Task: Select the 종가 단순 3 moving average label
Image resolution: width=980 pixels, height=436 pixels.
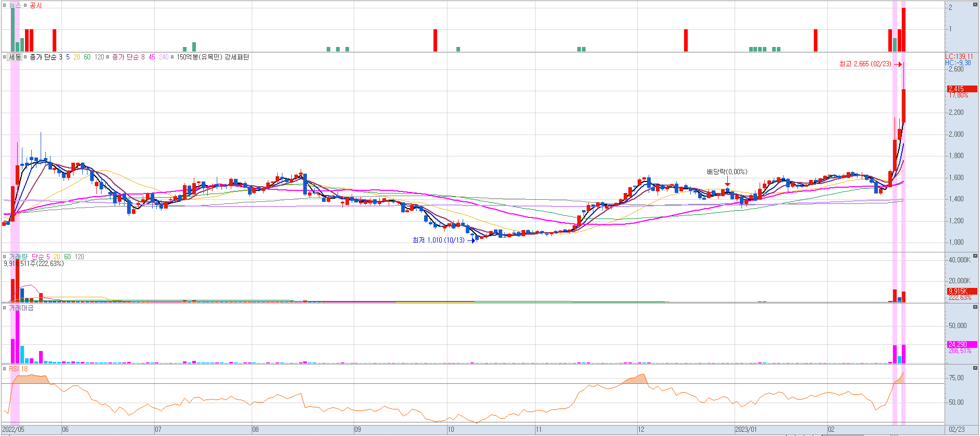Action: click(46, 57)
